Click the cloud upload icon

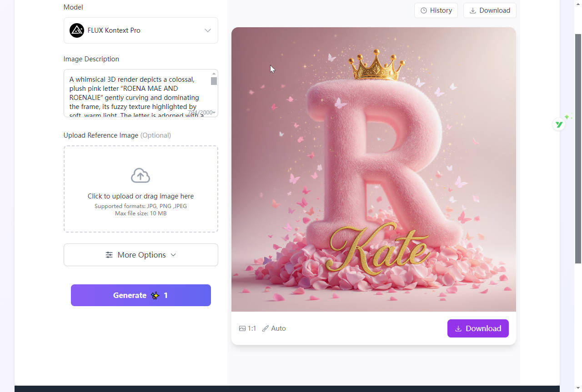coord(140,176)
